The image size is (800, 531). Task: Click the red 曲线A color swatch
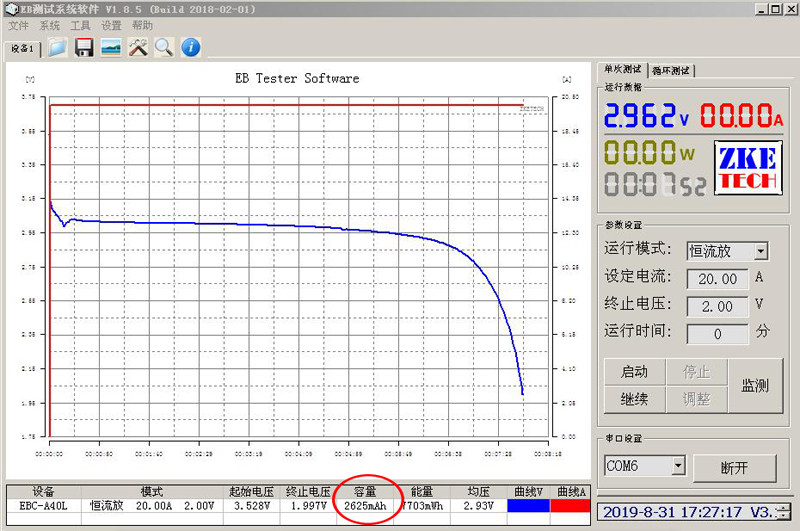click(x=570, y=505)
